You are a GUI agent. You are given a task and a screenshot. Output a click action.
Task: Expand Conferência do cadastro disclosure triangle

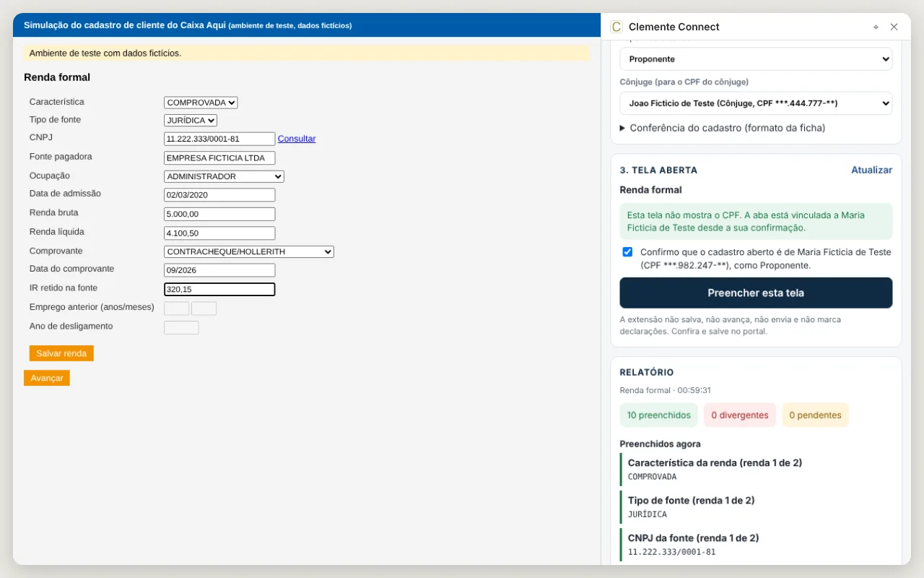point(623,128)
